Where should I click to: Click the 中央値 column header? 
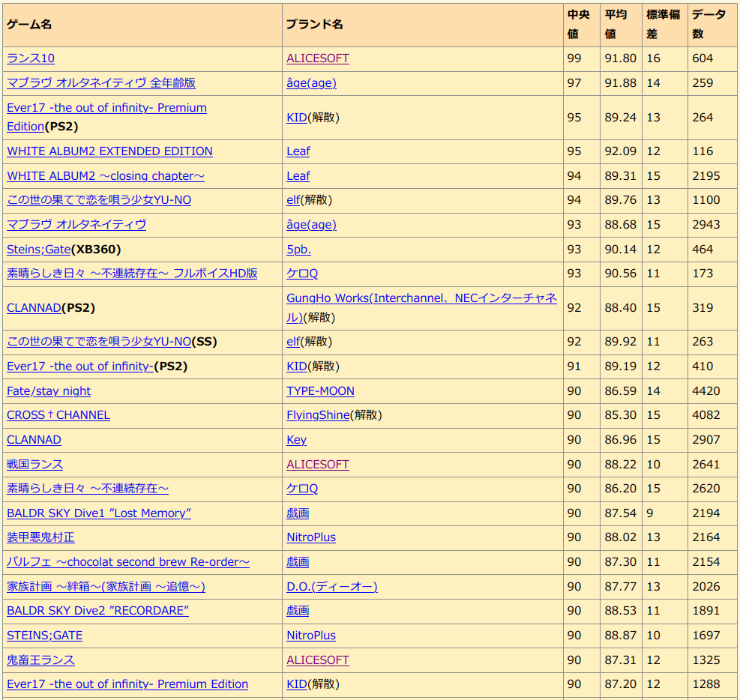point(582,25)
